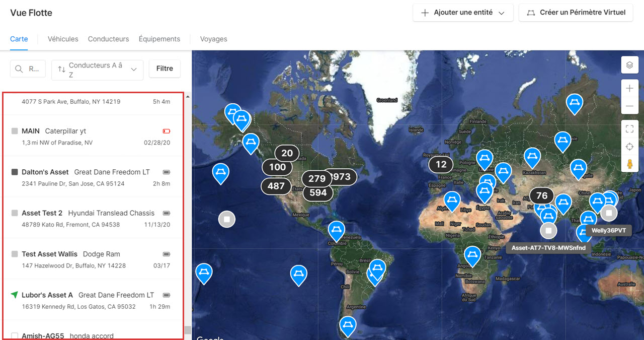Click the cluster marker labeled 12
Screen dimensions: 644x340
pos(441,164)
